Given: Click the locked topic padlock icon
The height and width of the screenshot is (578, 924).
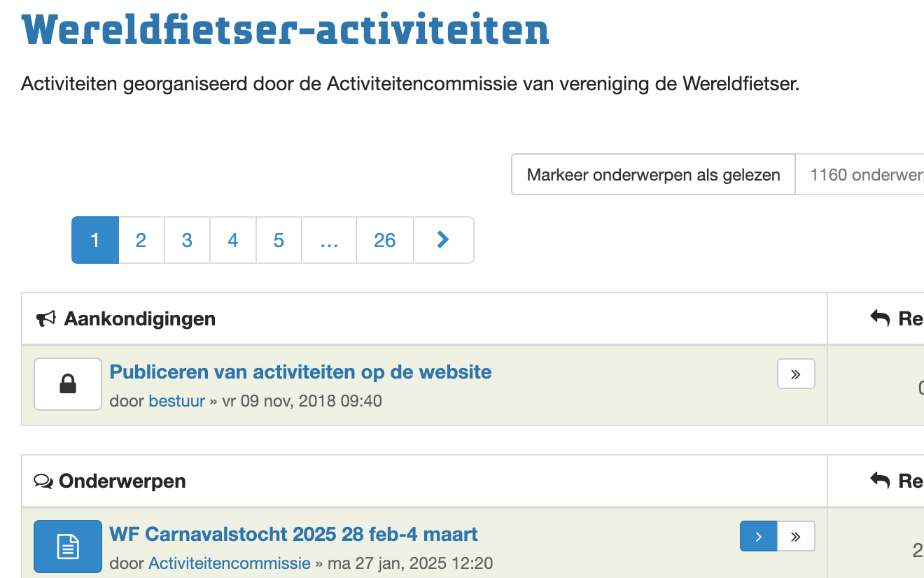Looking at the screenshot, I should click(68, 384).
